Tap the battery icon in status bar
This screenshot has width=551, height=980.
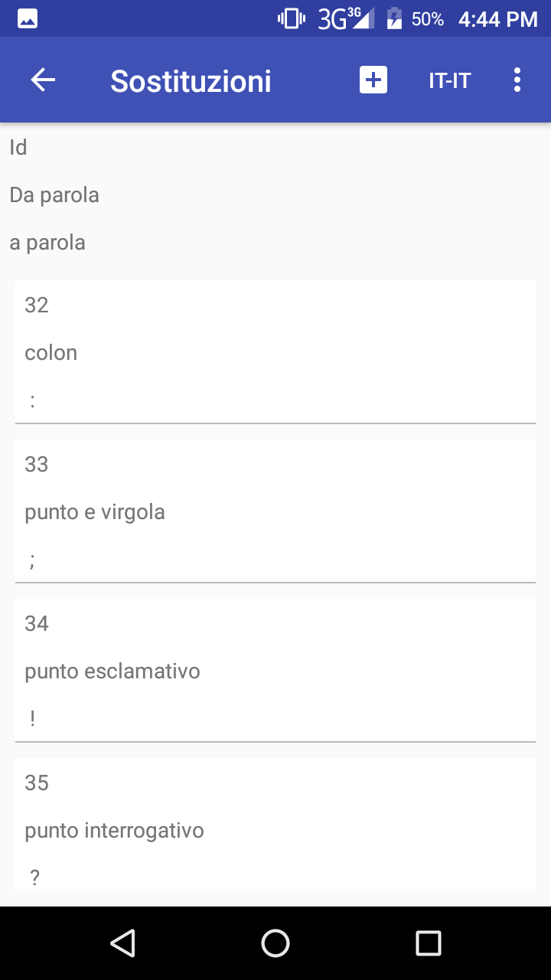(394, 19)
